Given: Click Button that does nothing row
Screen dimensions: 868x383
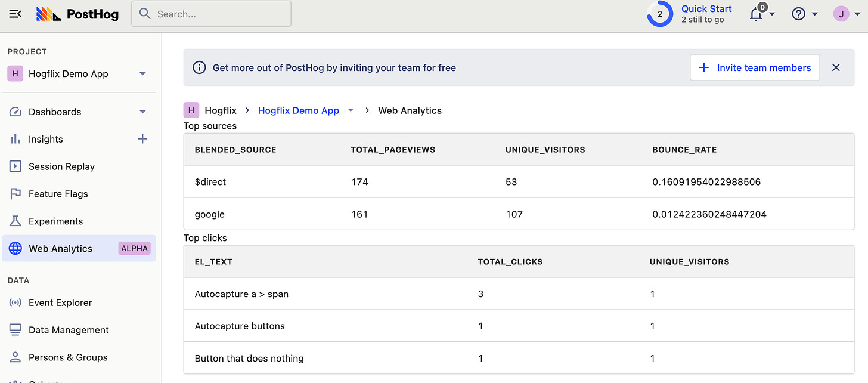Looking at the screenshot, I should (519, 359).
